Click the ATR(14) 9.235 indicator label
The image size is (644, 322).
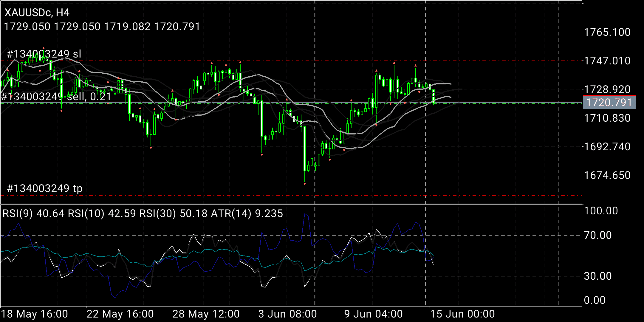click(x=247, y=213)
